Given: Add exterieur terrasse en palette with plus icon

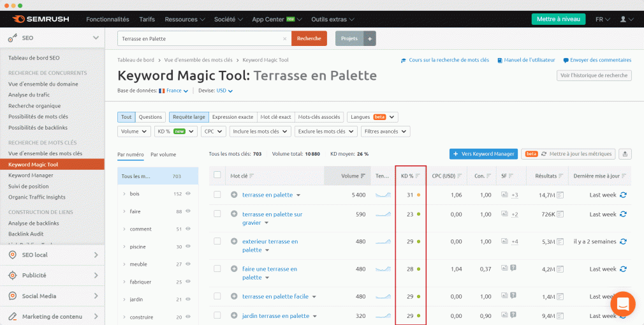Looking at the screenshot, I should (234, 241).
